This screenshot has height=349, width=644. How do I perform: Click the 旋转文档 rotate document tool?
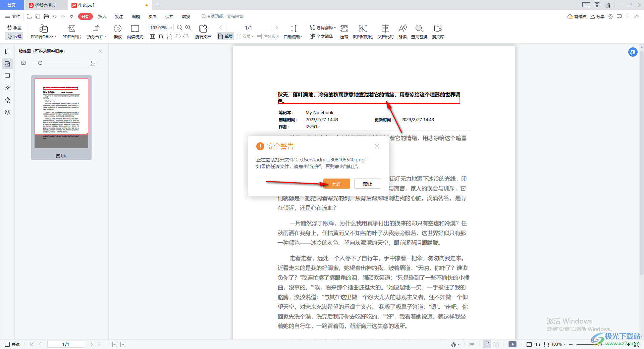coord(203,32)
